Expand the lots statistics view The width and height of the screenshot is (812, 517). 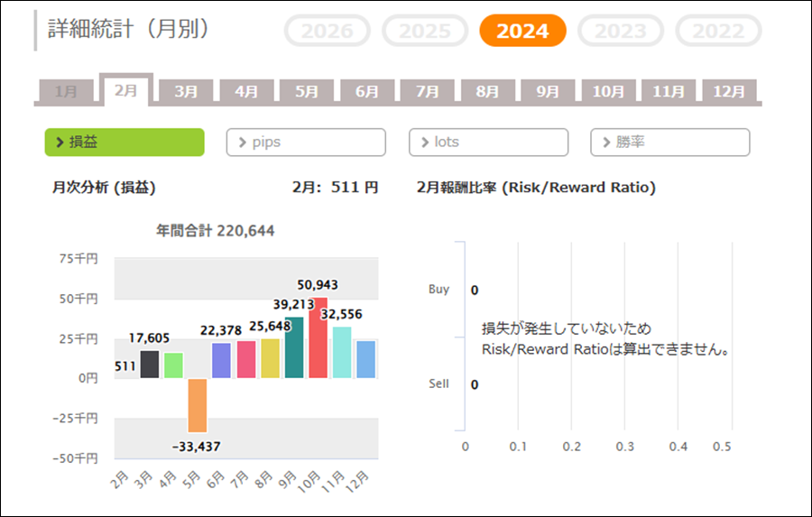tap(488, 143)
